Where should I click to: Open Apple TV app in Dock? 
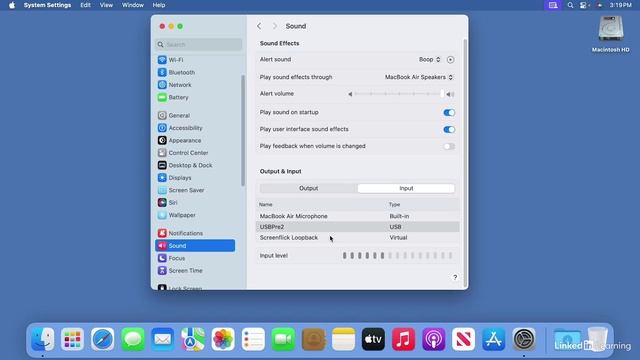[373, 339]
